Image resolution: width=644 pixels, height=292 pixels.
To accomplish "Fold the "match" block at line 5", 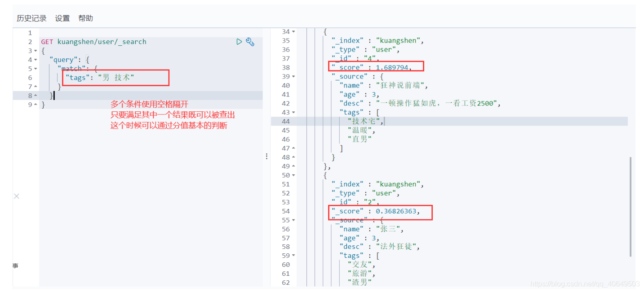I will click(36, 69).
